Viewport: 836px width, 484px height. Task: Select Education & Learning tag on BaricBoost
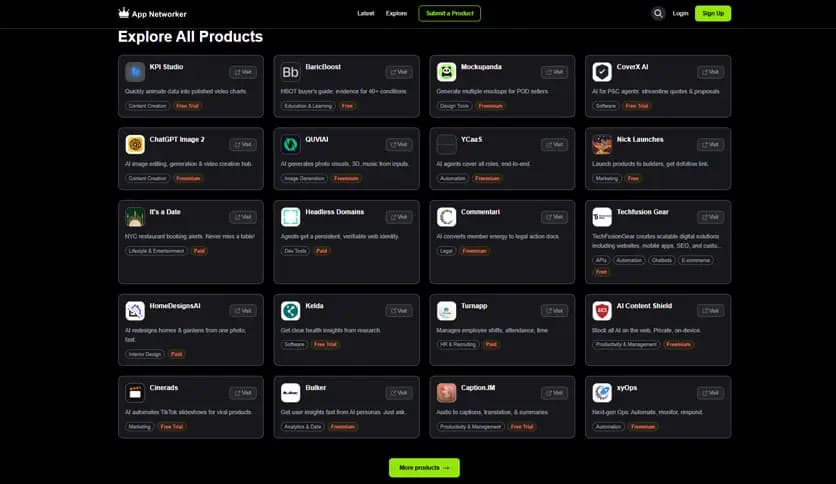pyautogui.click(x=308, y=106)
